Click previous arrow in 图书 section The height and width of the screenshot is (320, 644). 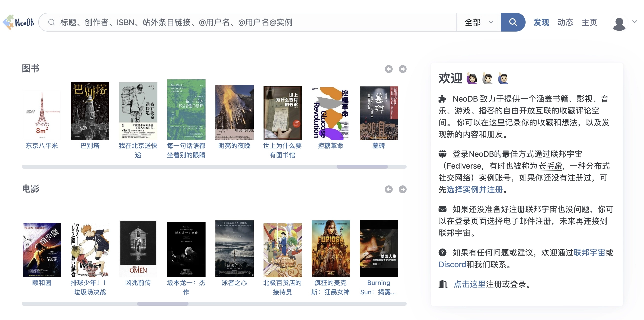(x=389, y=69)
